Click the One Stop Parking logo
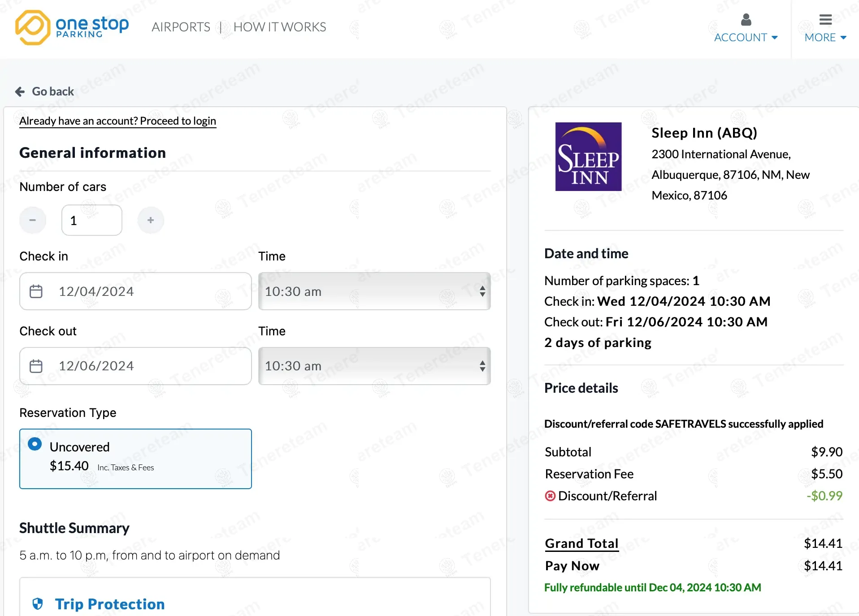 click(x=72, y=27)
